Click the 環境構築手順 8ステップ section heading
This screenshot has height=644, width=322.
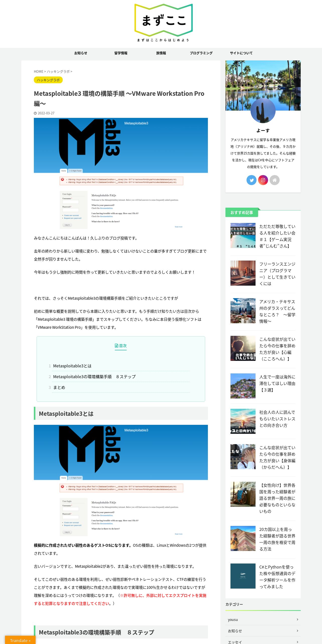click(121, 632)
